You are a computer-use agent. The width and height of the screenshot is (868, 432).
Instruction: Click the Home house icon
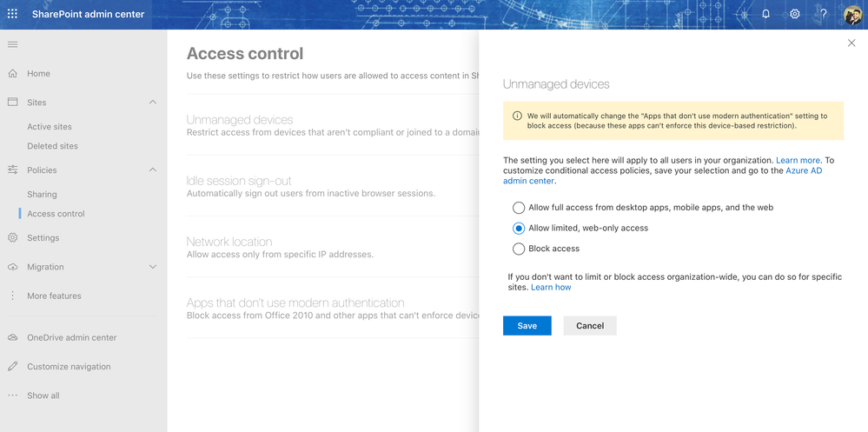coord(13,73)
